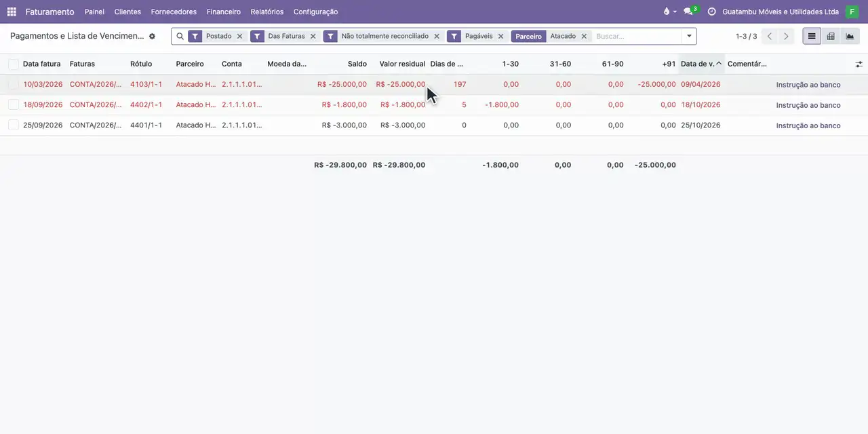Open the Configuração menu

coord(315,12)
